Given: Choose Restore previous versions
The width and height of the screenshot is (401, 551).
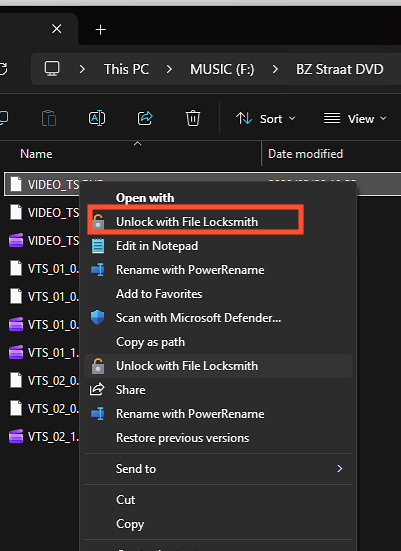Looking at the screenshot, I should click(x=218, y=438).
